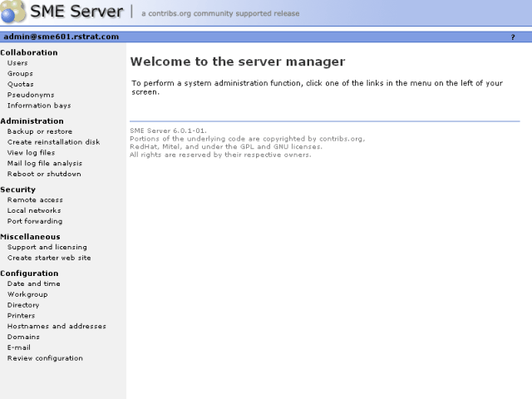This screenshot has height=399, width=532.
Task: Click the Configuration section heading
Action: [x=29, y=273]
